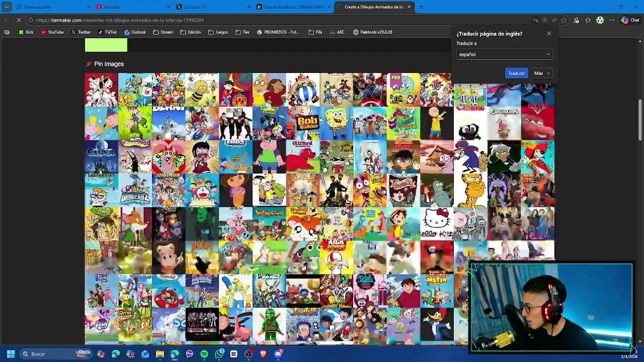Expand the Juegos bookmarks folder

click(218, 32)
